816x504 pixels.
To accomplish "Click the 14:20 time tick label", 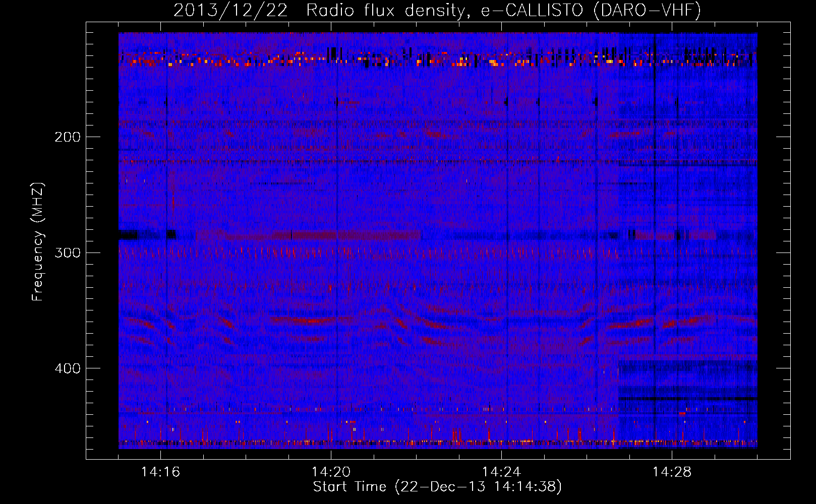I will coord(331,472).
